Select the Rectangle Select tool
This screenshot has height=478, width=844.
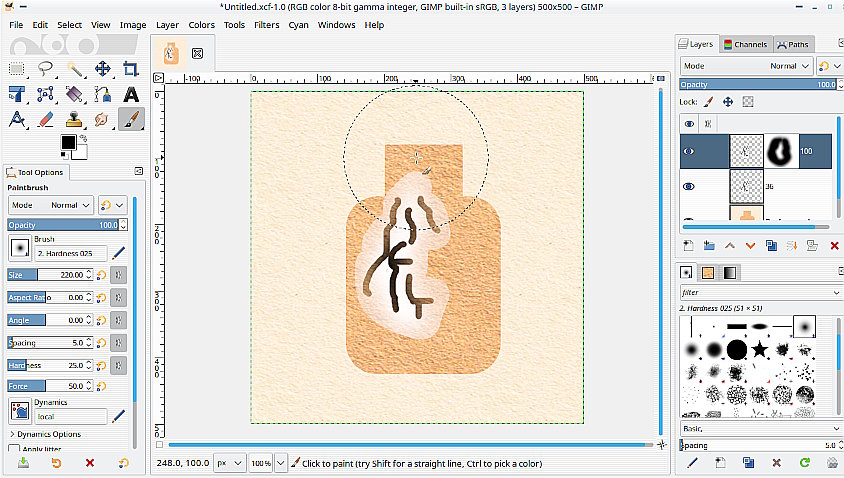pyautogui.click(x=17, y=69)
